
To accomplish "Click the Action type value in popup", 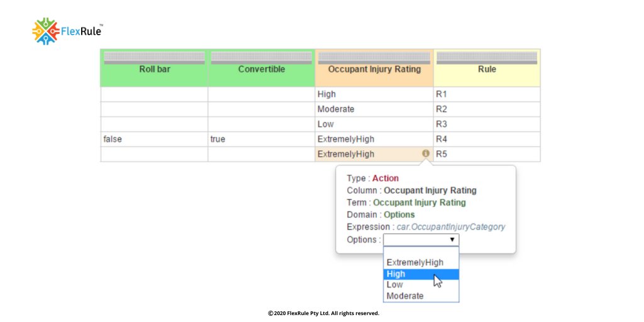I will click(x=386, y=178).
